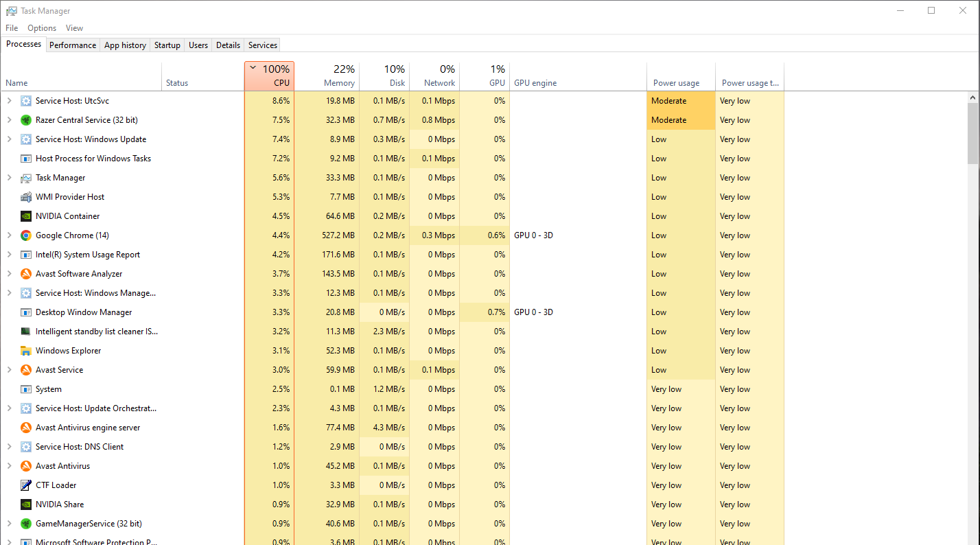Click the Task Manager process icon

[26, 178]
